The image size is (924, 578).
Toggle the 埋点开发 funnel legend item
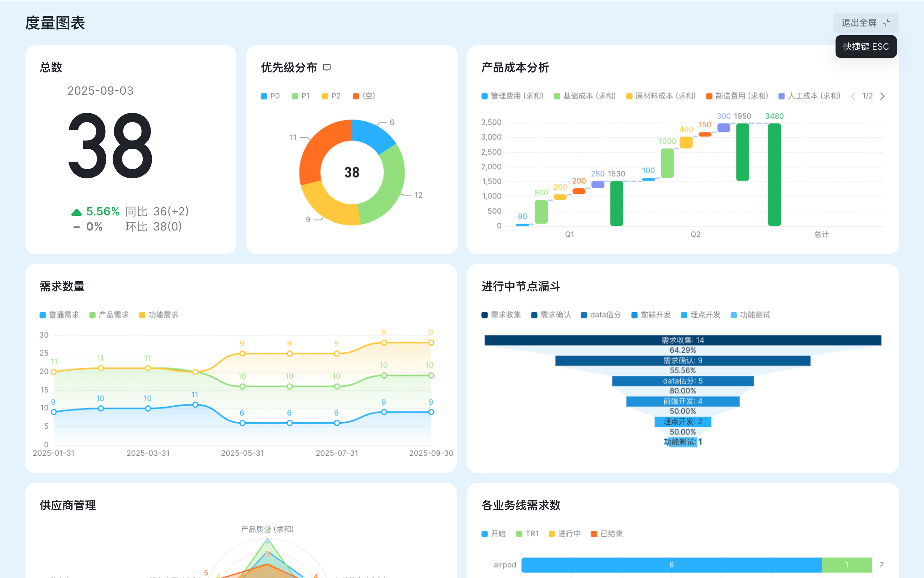tap(701, 315)
